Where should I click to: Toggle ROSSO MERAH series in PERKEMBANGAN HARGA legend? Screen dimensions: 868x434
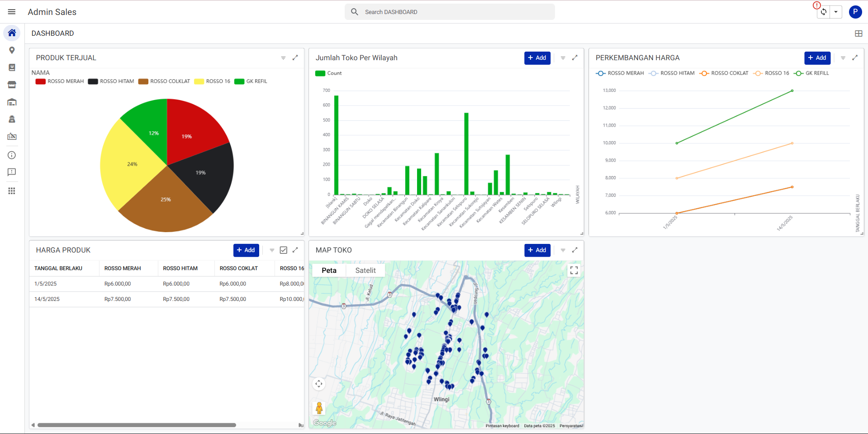tap(620, 73)
